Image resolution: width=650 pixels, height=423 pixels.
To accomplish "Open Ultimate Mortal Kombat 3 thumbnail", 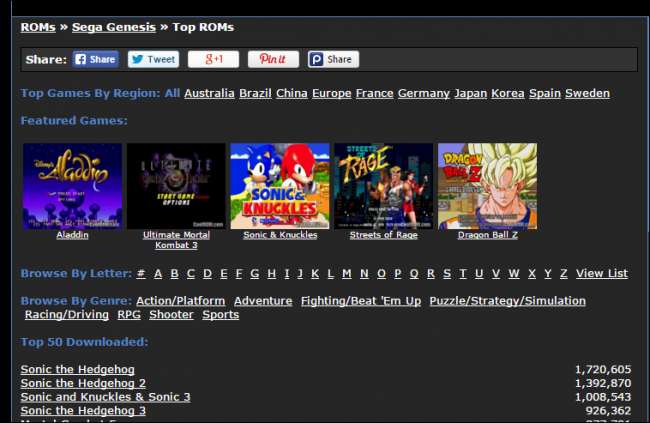I will 176,186.
